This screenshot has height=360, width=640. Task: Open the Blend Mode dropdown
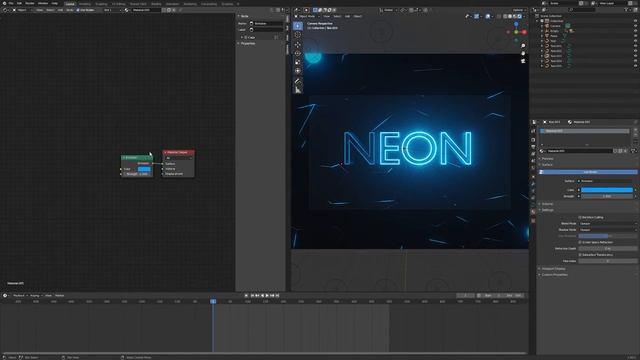pos(607,224)
